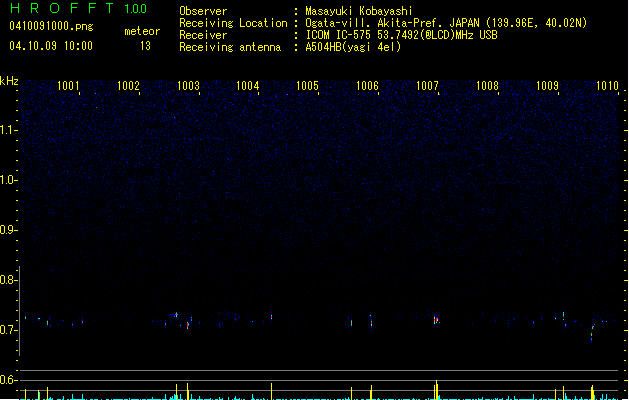Click the 0.9 frequency axis label

[7, 230]
